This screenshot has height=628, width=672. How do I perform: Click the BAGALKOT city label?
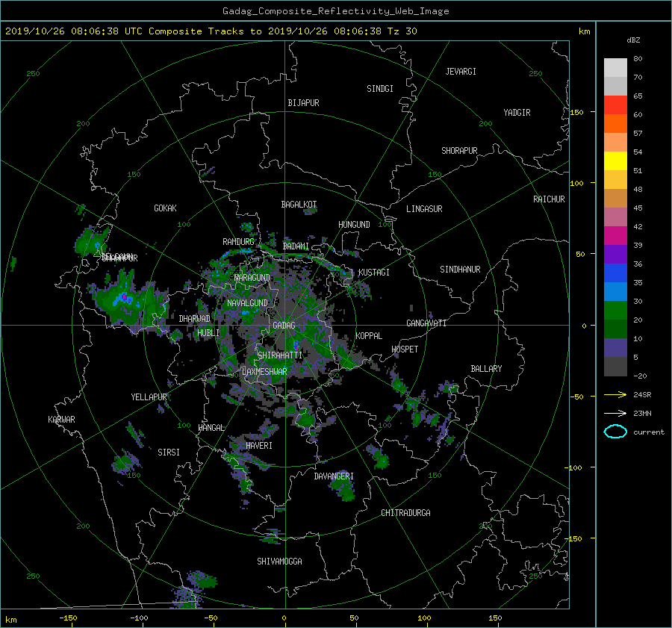(x=299, y=205)
